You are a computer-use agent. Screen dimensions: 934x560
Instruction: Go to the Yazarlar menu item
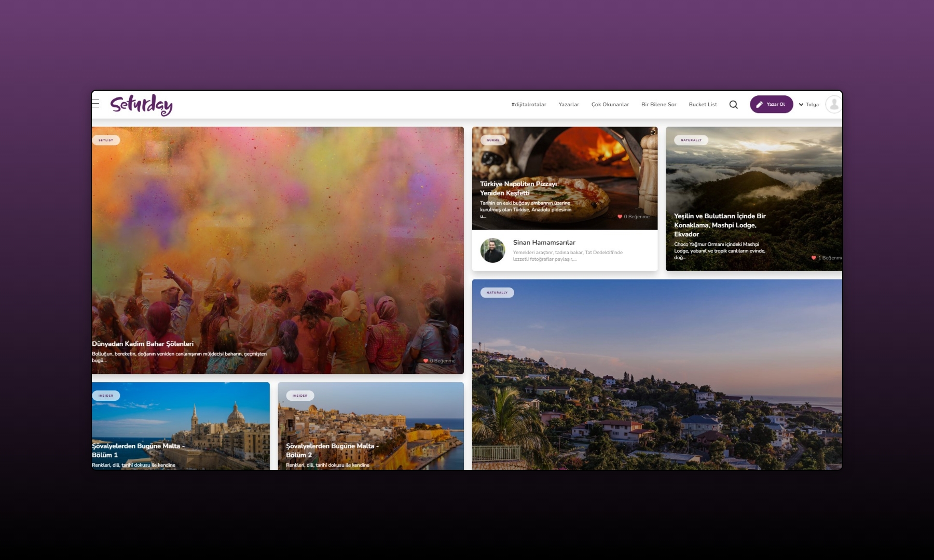point(568,105)
